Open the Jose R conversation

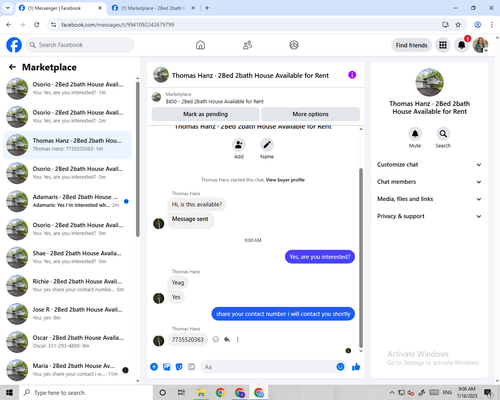pos(68,314)
